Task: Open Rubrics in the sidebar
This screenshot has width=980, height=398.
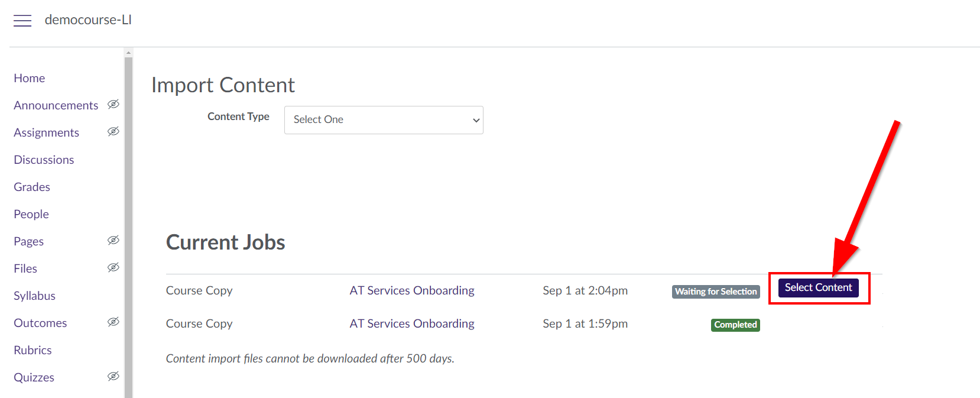Action: point(33,350)
